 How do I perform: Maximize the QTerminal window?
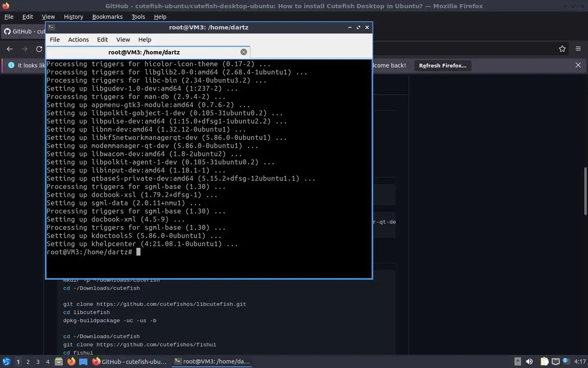(x=359, y=27)
